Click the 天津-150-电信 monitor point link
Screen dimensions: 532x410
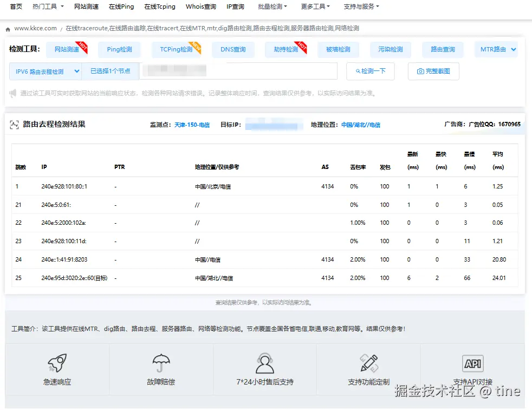coord(192,125)
